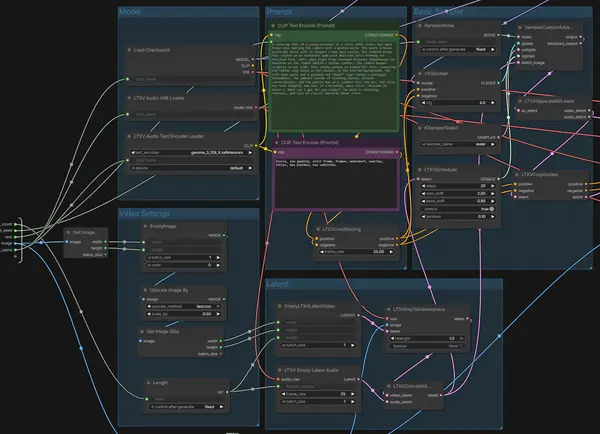Image resolution: width=600 pixels, height=434 pixels.
Task: Collapse the Get Image Size node dot
Action: point(142,331)
